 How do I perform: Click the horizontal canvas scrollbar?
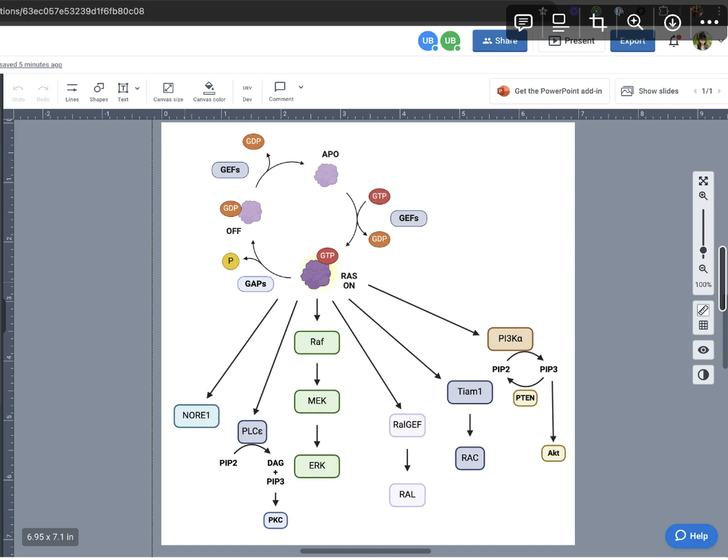365,550
